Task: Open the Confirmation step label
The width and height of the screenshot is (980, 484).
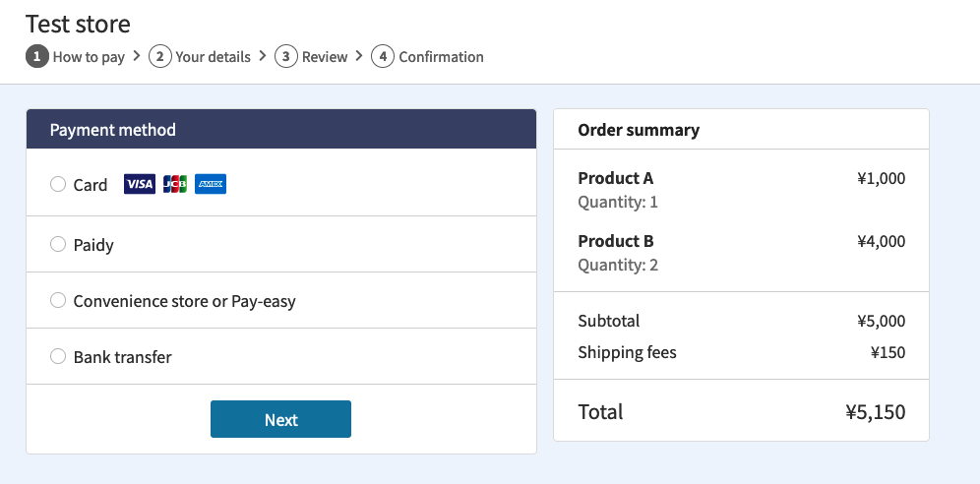Action: (x=441, y=57)
